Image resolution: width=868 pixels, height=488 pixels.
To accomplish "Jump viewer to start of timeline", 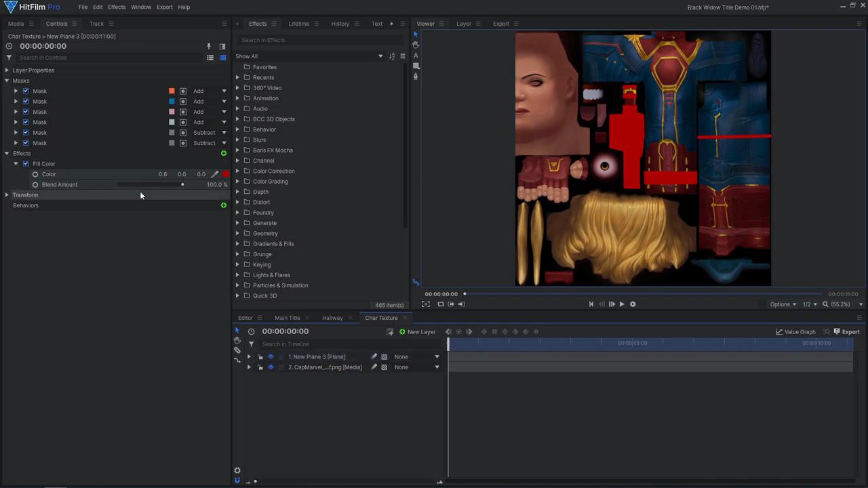I will point(591,304).
